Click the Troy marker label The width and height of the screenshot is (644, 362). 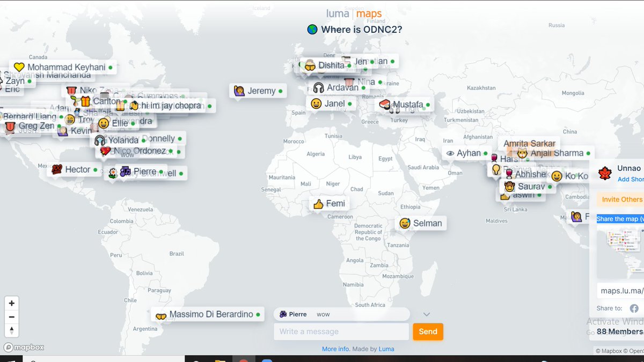pos(86,120)
